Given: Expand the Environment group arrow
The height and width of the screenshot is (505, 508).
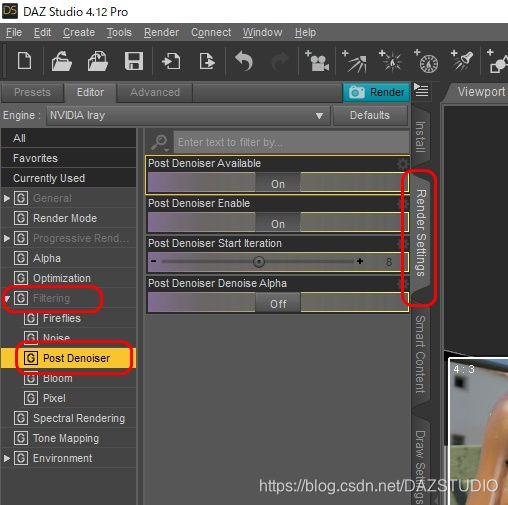Looking at the screenshot, I should click(x=7, y=458).
